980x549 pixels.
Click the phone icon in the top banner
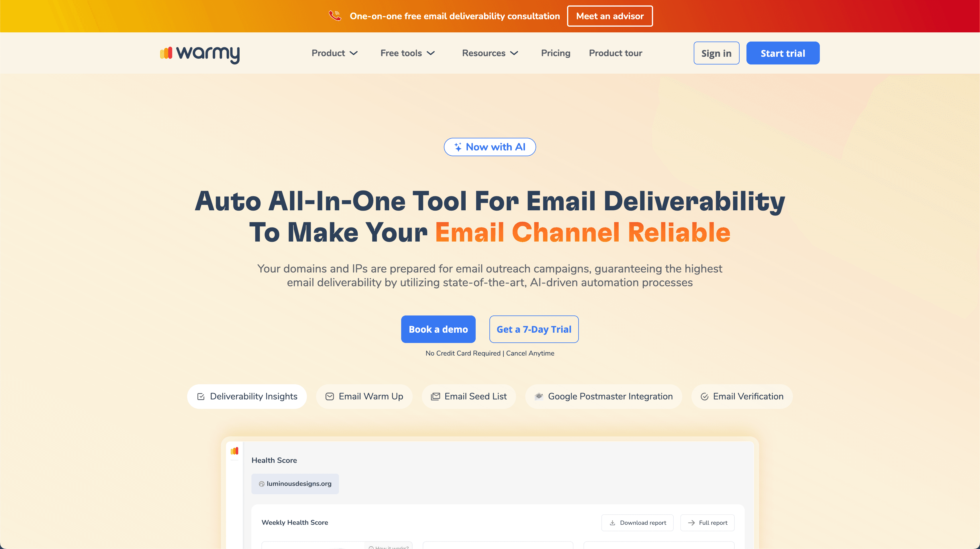point(335,15)
